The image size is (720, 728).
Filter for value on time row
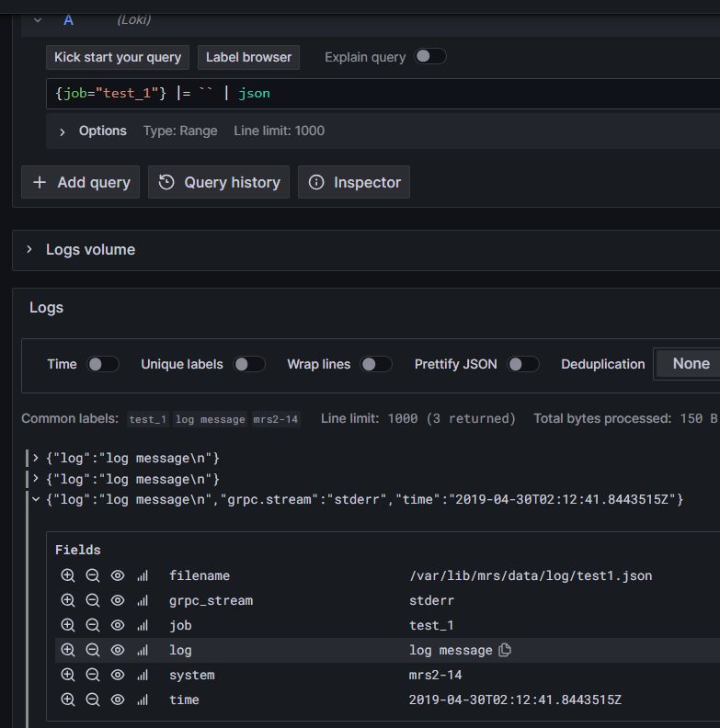point(68,700)
